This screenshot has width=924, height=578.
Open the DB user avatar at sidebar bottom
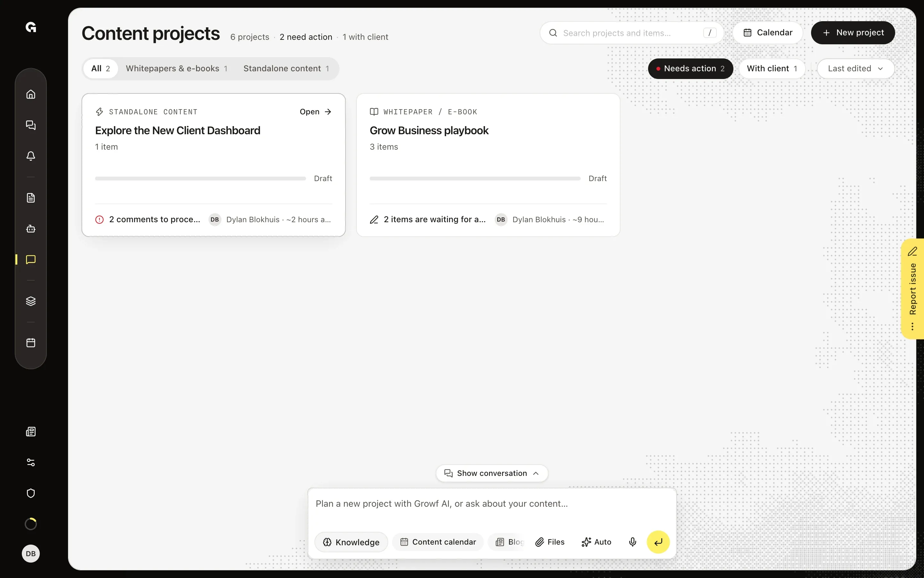[31, 554]
